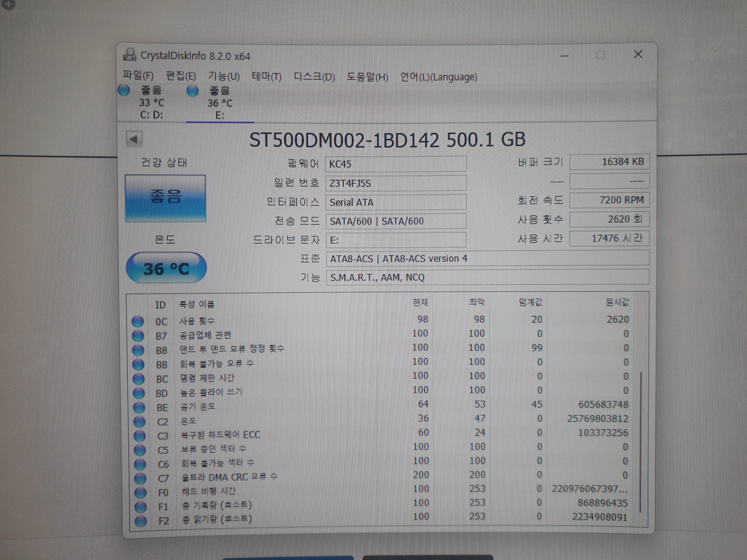Select the E: disk tab
Image resolution: width=747 pixels, height=560 pixels.
pos(220,103)
